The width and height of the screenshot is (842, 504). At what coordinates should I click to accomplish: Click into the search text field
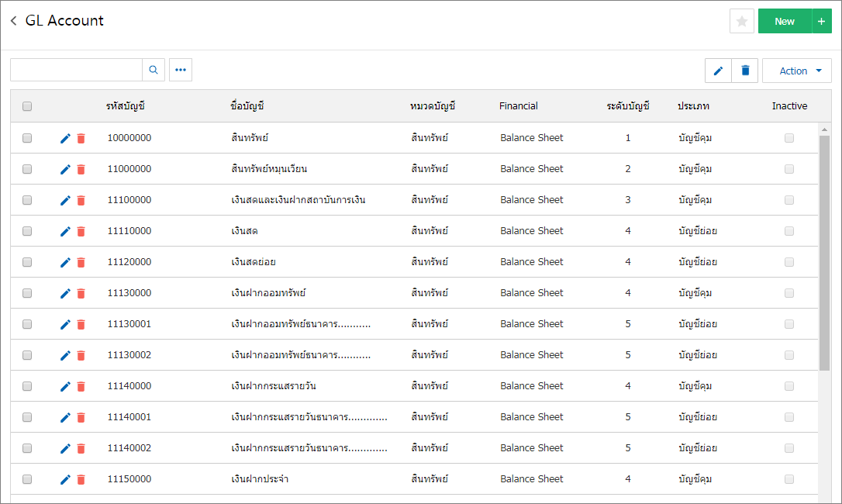pyautogui.click(x=76, y=70)
